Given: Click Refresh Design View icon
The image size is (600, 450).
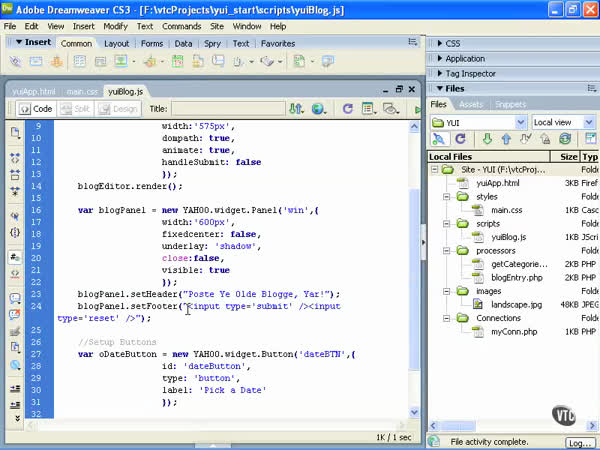Looking at the screenshot, I should click(348, 109).
